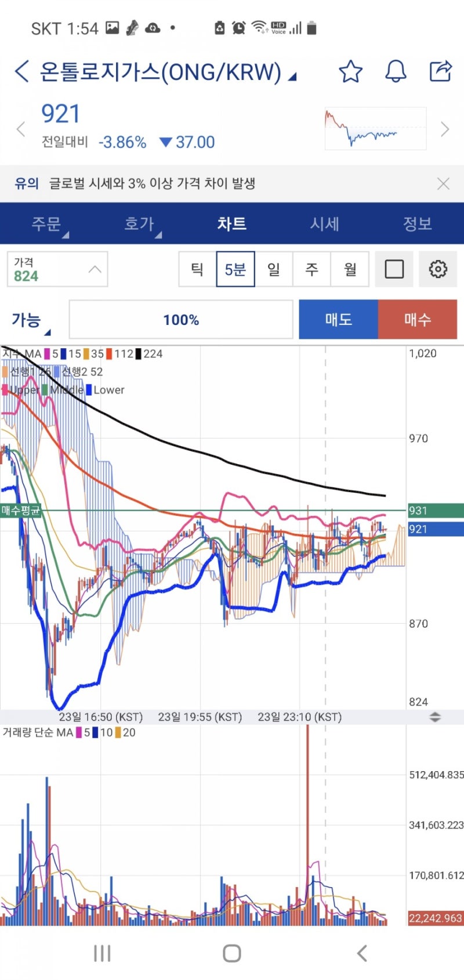Select the 월 monthly chart interval
464x980 pixels.
coord(350,269)
